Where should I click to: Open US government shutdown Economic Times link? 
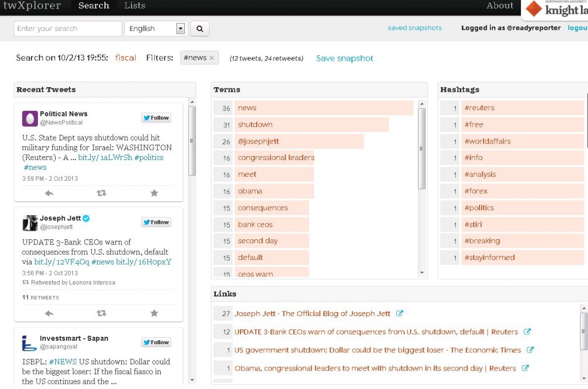tap(378, 350)
